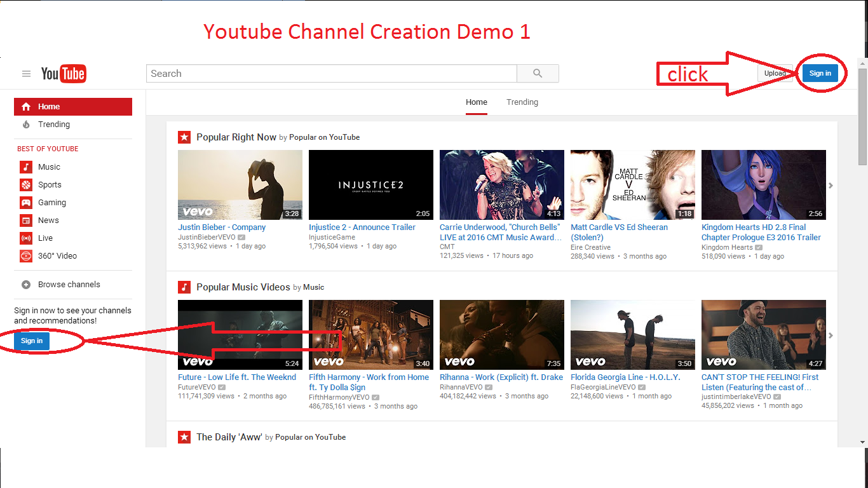The width and height of the screenshot is (868, 488).
Task: Open the Eire Creative channel link
Action: click(590, 247)
